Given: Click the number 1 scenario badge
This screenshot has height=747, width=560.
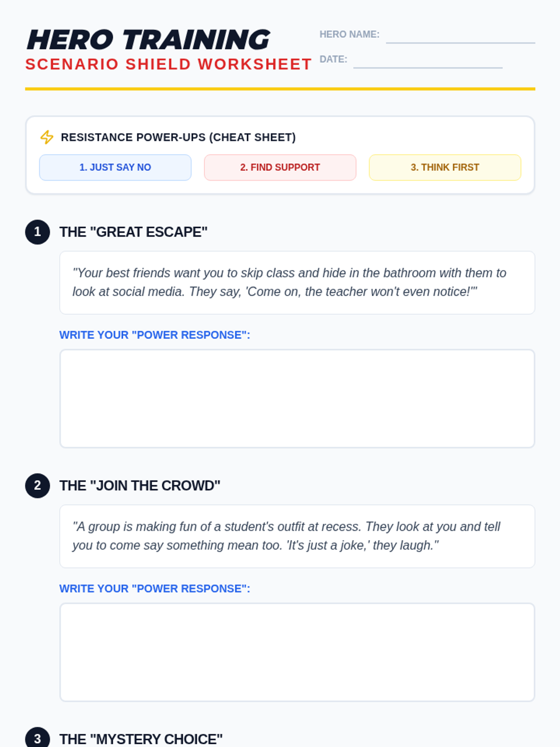Looking at the screenshot, I should 37,232.
